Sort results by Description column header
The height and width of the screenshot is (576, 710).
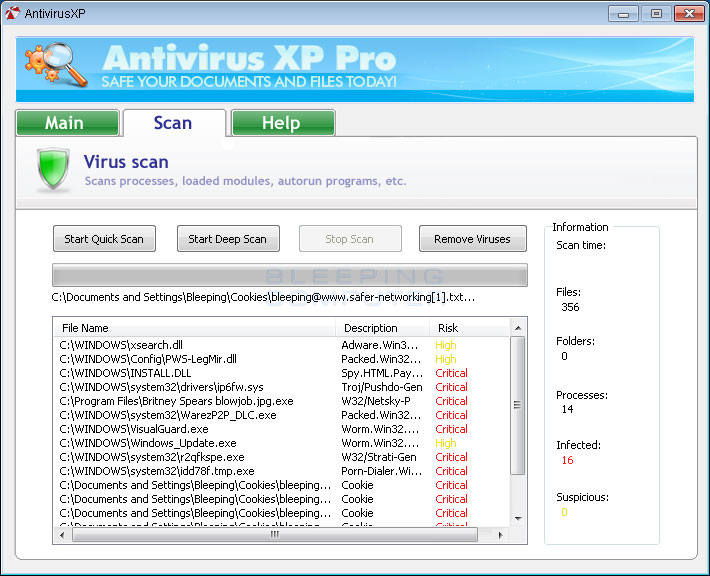pyautogui.click(x=382, y=328)
